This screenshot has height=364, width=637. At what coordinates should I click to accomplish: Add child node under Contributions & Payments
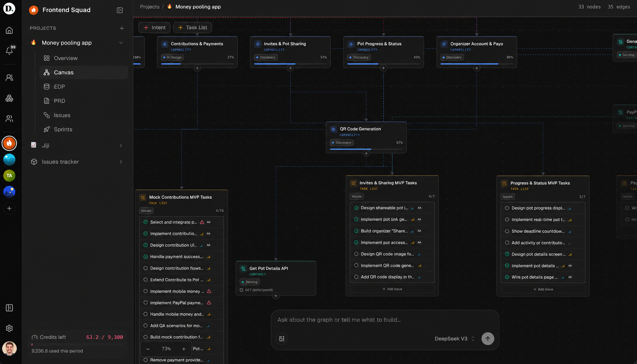tap(197, 68)
